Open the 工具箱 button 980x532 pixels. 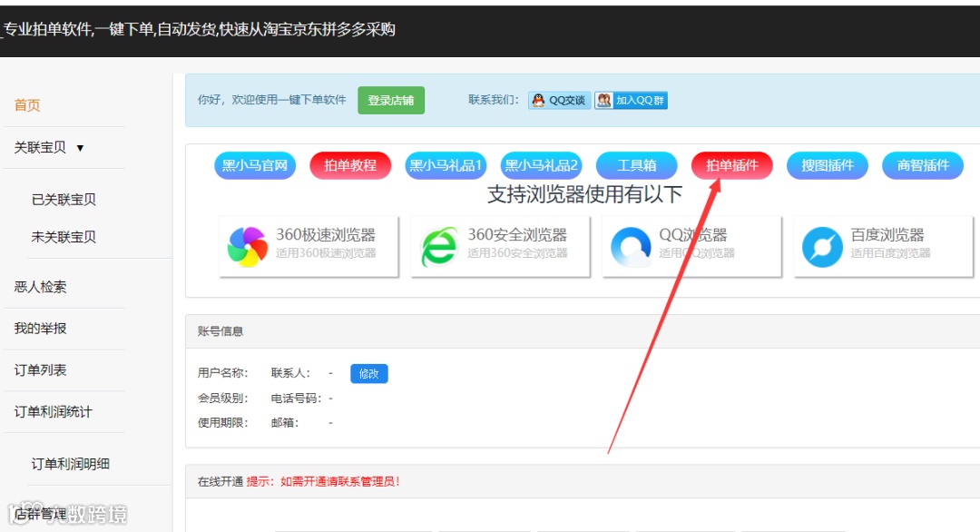point(637,165)
